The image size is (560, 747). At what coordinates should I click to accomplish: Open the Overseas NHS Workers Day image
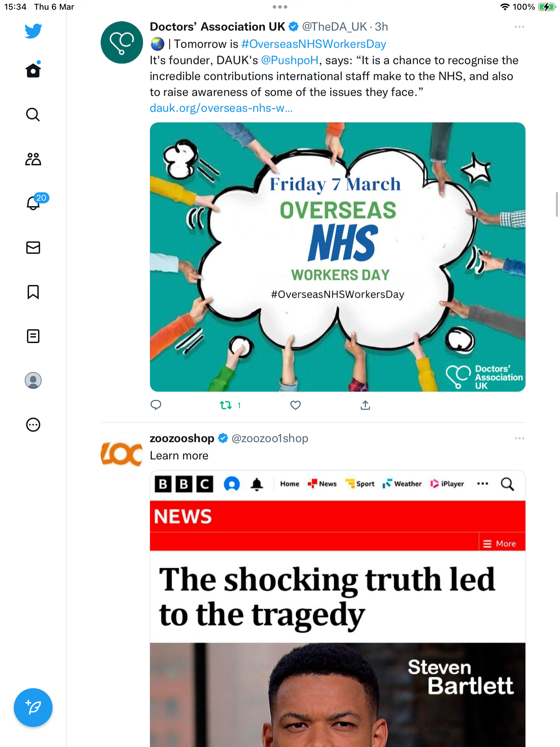[337, 257]
